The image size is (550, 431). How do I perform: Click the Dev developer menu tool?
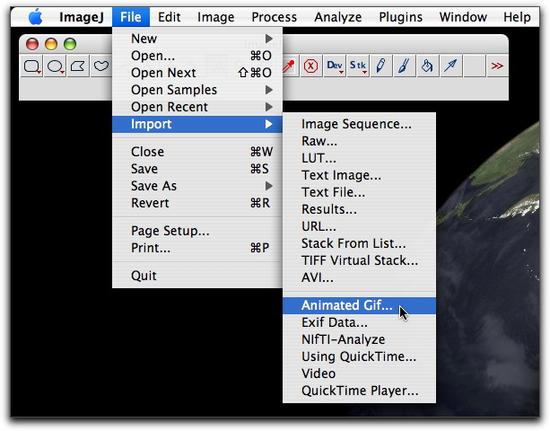tap(334, 66)
